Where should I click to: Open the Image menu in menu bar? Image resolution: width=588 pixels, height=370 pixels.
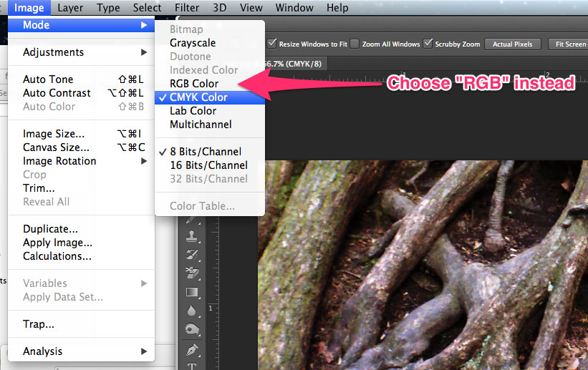tap(29, 7)
